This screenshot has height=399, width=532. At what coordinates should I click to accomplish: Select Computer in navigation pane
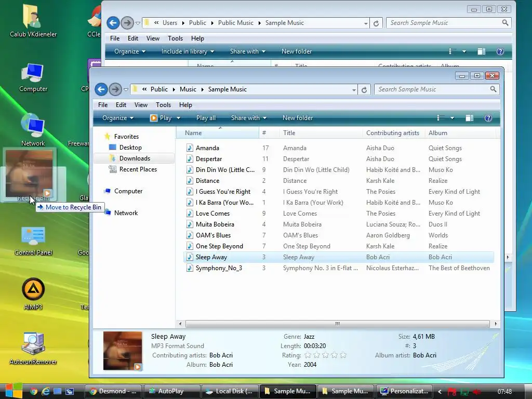point(128,191)
